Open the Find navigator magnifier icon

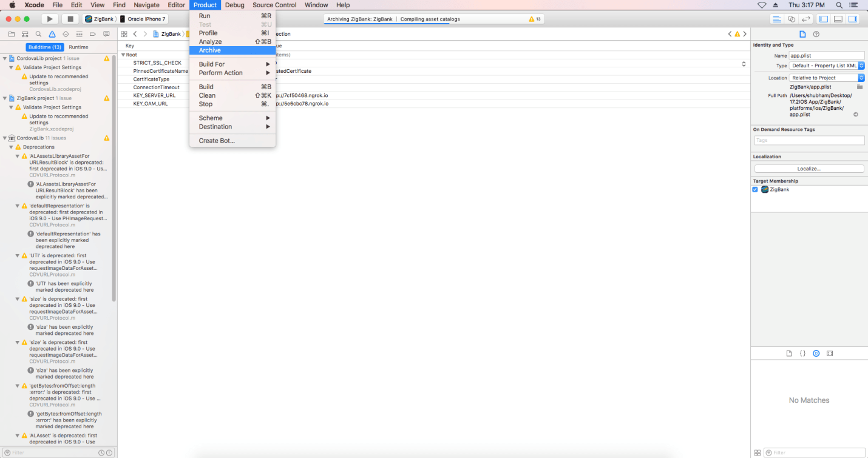pyautogui.click(x=38, y=34)
